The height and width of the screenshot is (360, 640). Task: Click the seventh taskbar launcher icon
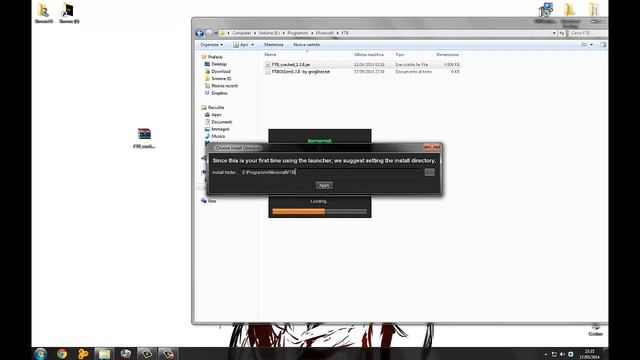tap(168, 354)
